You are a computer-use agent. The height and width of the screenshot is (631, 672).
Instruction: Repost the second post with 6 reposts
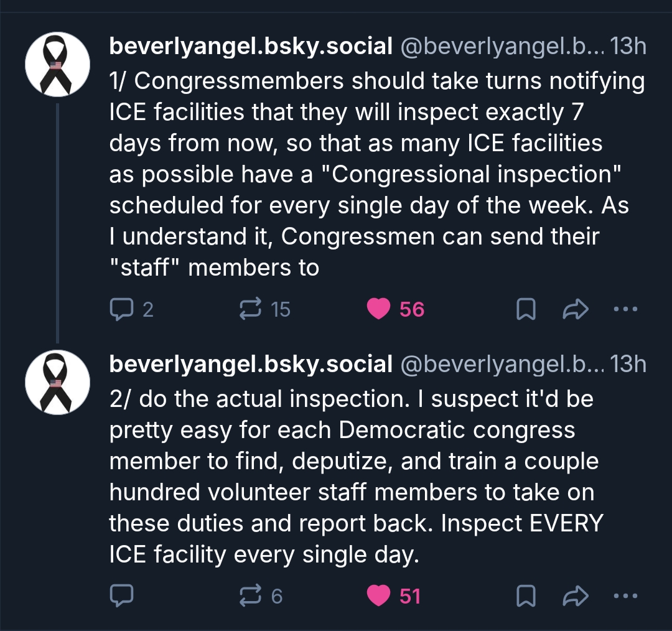[x=251, y=596]
